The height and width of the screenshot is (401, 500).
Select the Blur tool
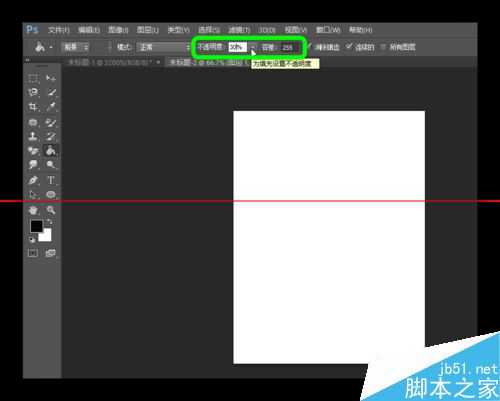click(x=33, y=165)
